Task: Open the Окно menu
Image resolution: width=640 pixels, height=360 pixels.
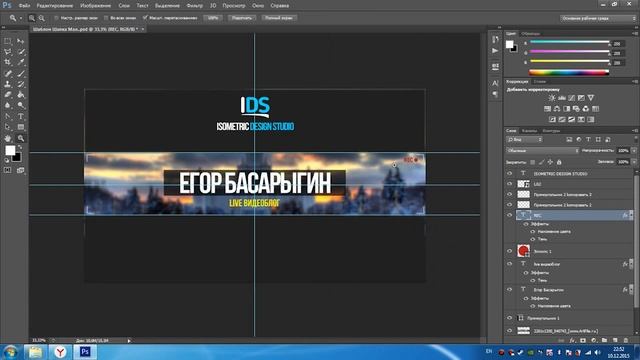Action: click(258, 6)
